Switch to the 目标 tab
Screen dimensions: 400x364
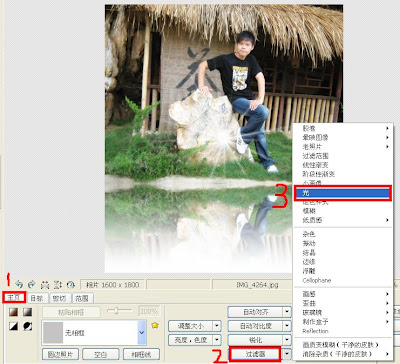pyautogui.click(x=37, y=298)
